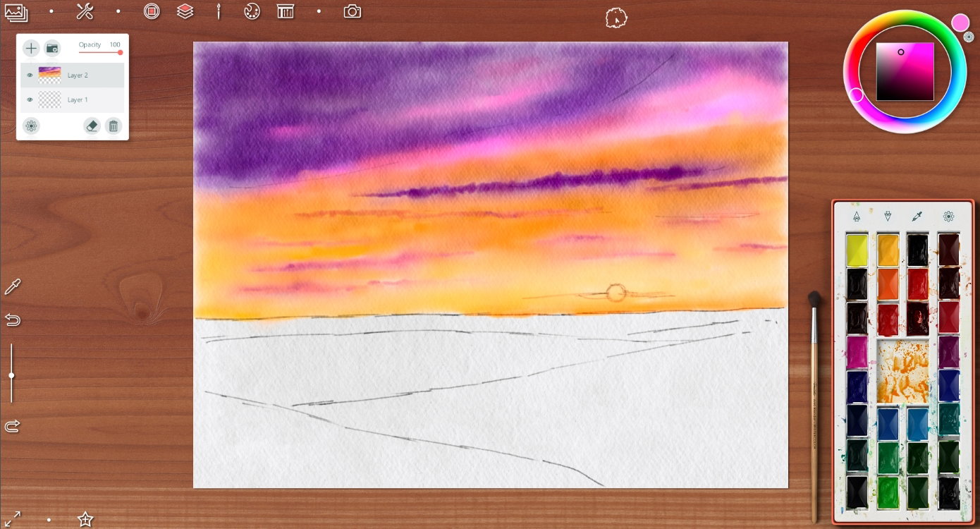Expand dot between gallery and tools icons
The height and width of the screenshot is (529, 980).
51,11
